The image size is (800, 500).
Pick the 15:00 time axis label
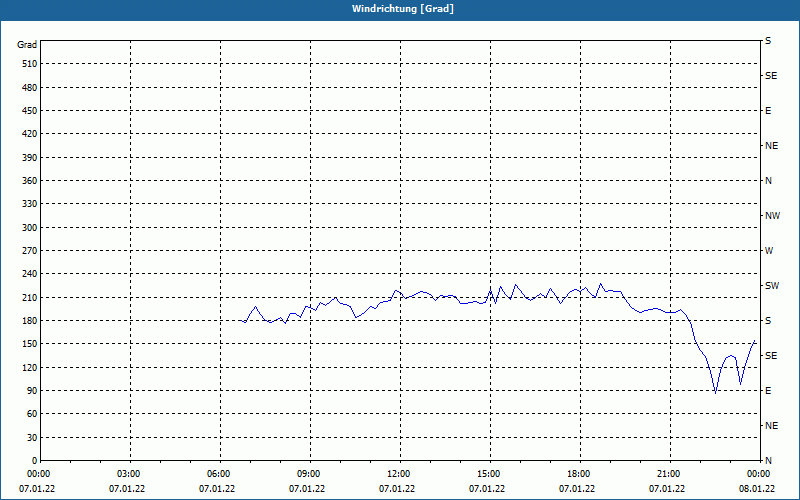pyautogui.click(x=489, y=474)
